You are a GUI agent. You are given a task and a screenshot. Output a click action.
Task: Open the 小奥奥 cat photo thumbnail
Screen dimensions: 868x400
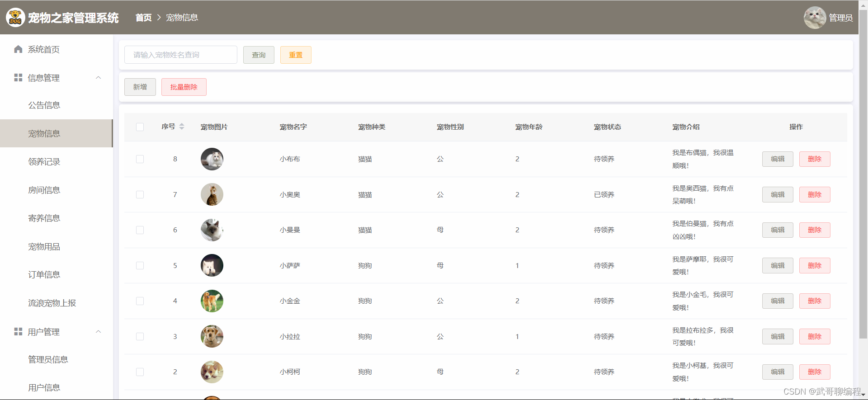(212, 194)
